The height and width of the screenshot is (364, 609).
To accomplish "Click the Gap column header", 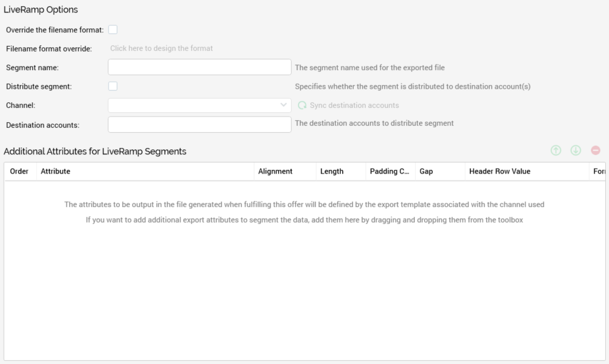I will (x=426, y=172).
